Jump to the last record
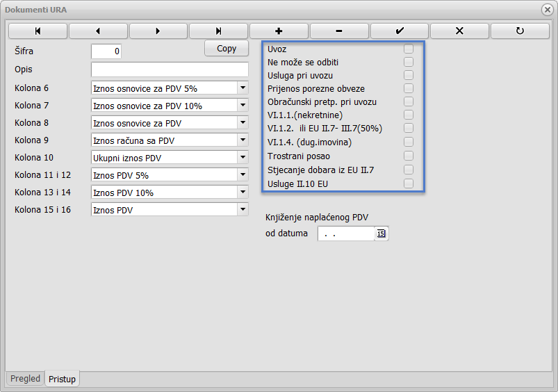558x392 pixels. coord(218,31)
